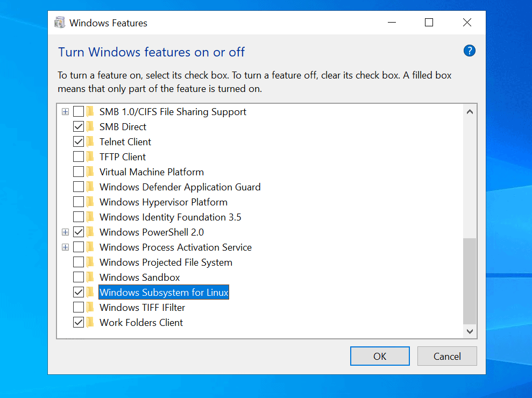Click the Cancel button

pyautogui.click(x=447, y=356)
